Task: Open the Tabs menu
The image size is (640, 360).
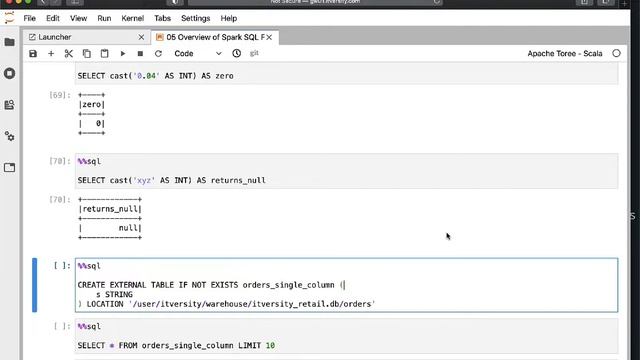Action: click(162, 18)
